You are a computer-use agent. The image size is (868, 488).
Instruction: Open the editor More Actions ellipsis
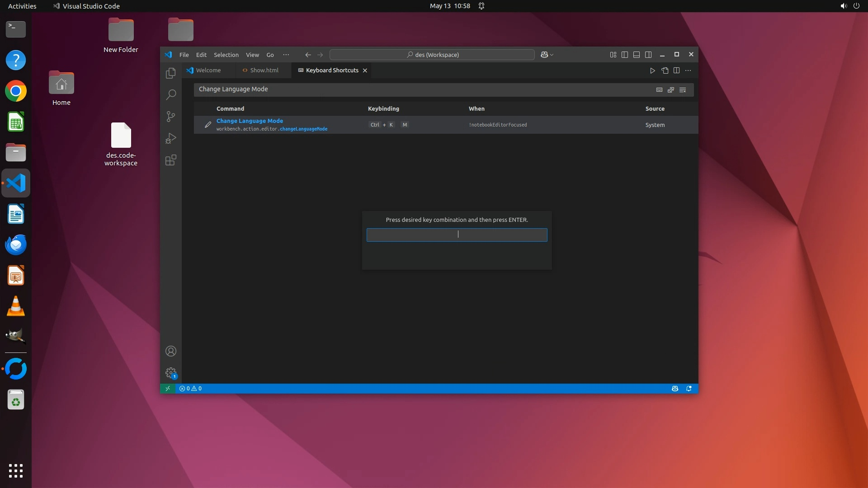[688, 70]
